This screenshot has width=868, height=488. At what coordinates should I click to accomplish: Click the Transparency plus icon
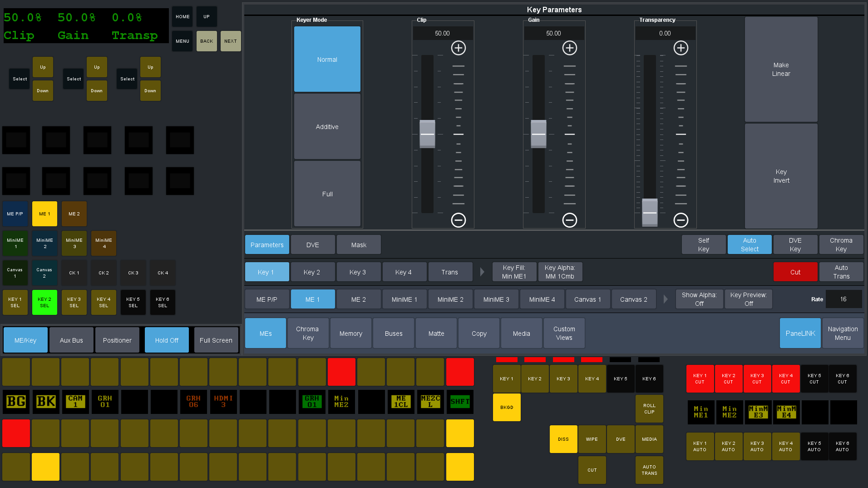(681, 48)
